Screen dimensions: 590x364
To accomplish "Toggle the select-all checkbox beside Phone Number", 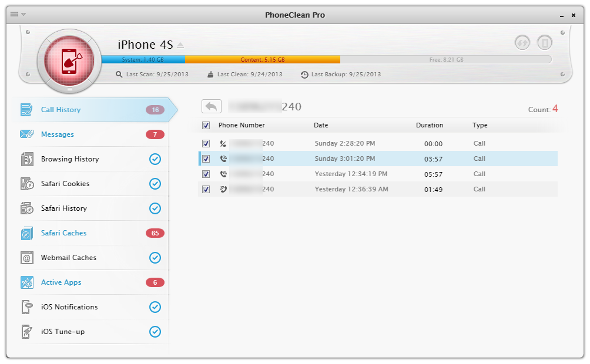I will (206, 125).
